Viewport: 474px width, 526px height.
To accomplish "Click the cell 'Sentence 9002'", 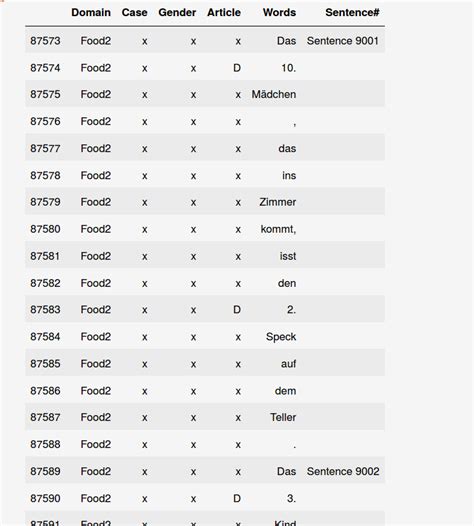I will tap(343, 471).
